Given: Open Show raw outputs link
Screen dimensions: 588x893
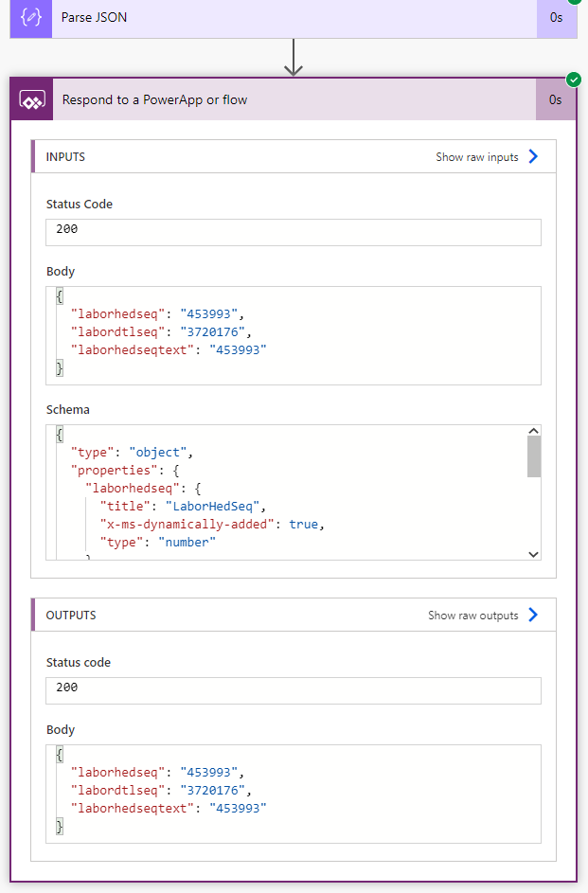Looking at the screenshot, I should [473, 616].
